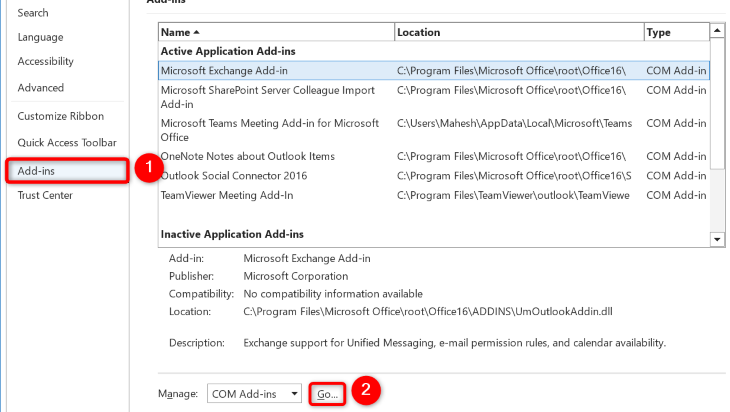Image resolution: width=730 pixels, height=412 pixels.
Task: Select Microsoft Teams Meeting Add-in for Microsoft Office
Action: pos(434,130)
